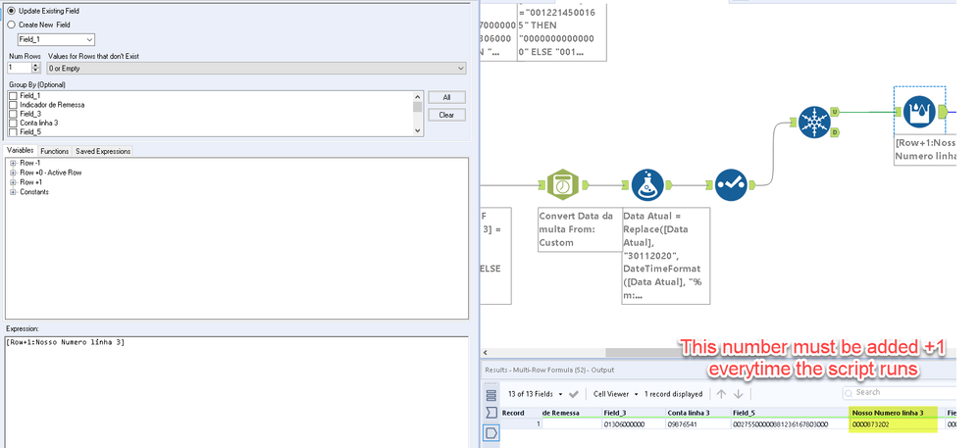Switch to the Functions tab
The width and height of the screenshot is (980, 448).
(x=55, y=151)
